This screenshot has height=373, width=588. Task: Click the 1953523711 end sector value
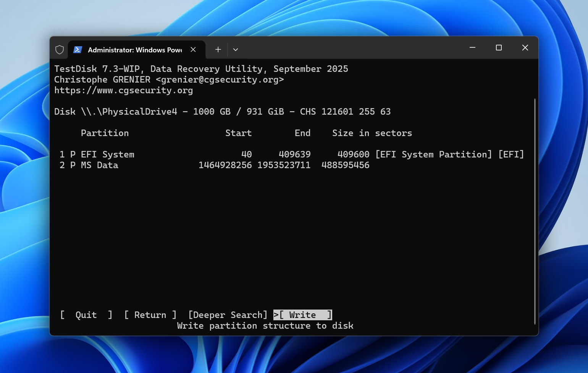pyautogui.click(x=284, y=165)
